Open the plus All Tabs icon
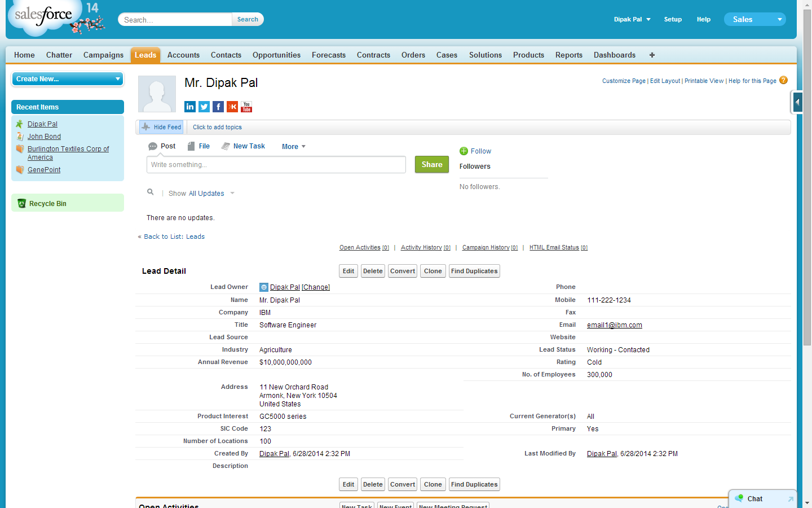The height and width of the screenshot is (508, 812). coord(652,55)
